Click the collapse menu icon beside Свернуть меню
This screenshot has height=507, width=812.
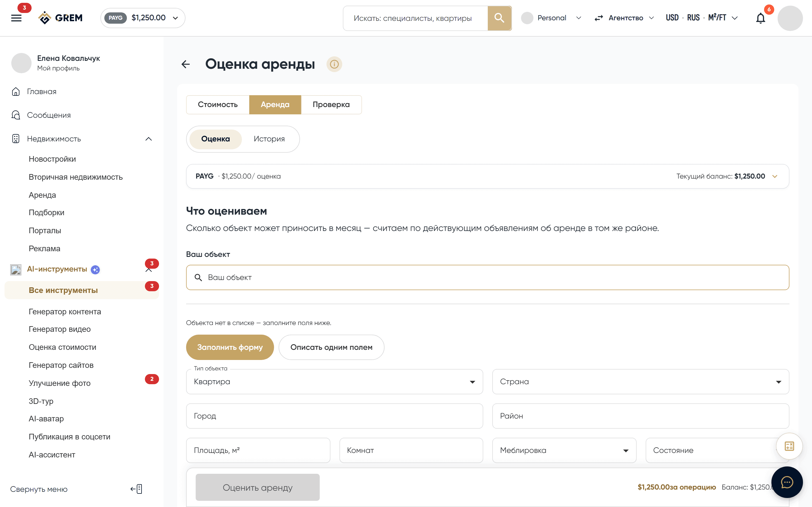[136, 489]
